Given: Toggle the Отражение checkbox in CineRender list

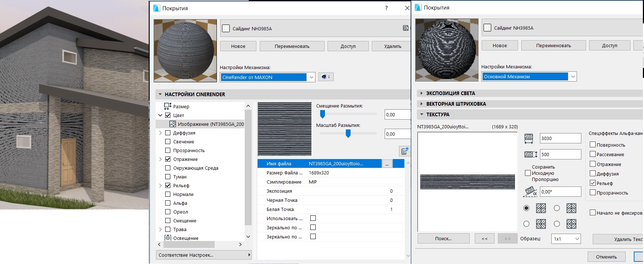Looking at the screenshot, I should pos(168,159).
